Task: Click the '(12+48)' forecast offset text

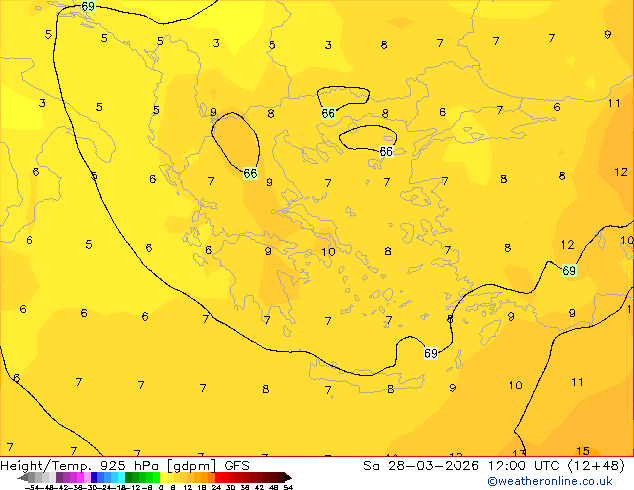Action: [x=597, y=466]
